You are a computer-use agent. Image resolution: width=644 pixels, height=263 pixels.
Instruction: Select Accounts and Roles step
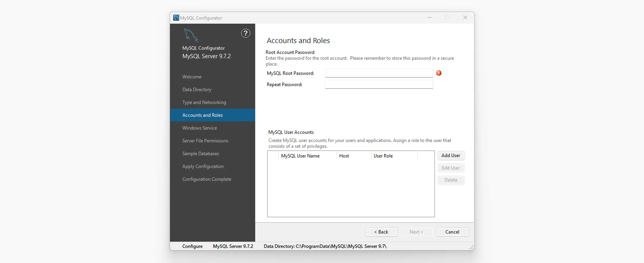tap(212, 115)
